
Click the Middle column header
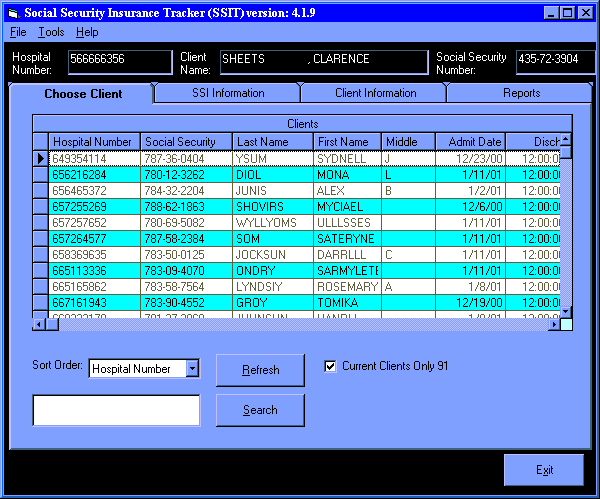[x=408, y=142]
